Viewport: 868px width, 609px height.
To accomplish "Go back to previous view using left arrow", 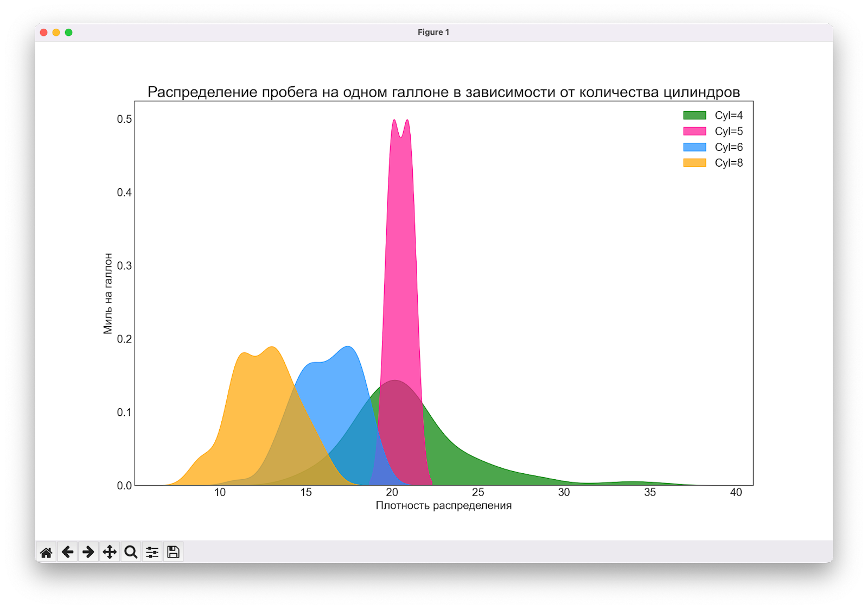I will tap(67, 552).
